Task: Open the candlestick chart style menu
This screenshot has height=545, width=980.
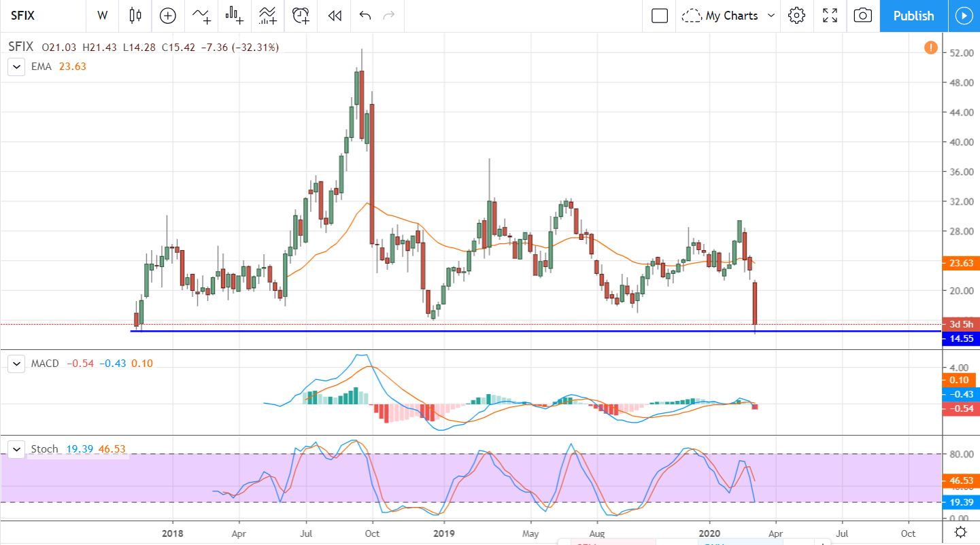Action: click(135, 16)
